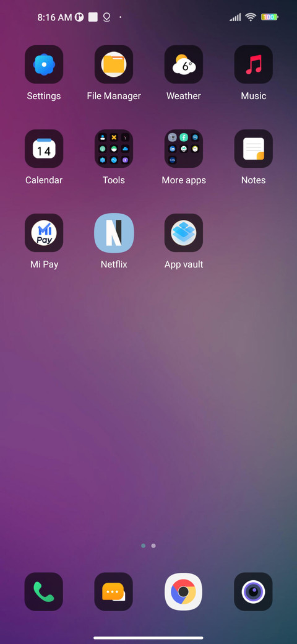Open the Tools folder
Viewport: 297px width, 644px height.
coord(114,149)
